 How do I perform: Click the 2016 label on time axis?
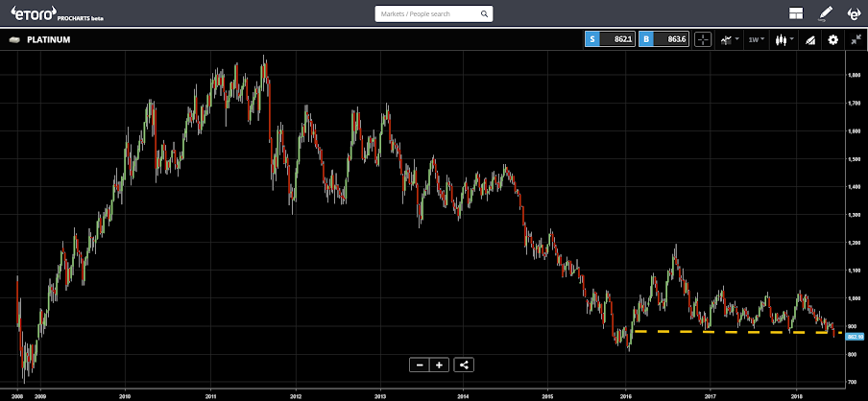[x=626, y=396]
